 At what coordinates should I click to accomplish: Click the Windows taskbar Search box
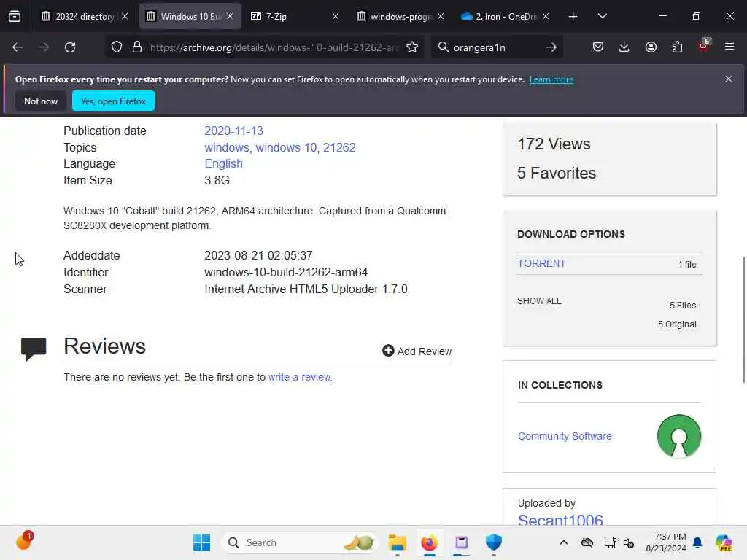coord(298,542)
